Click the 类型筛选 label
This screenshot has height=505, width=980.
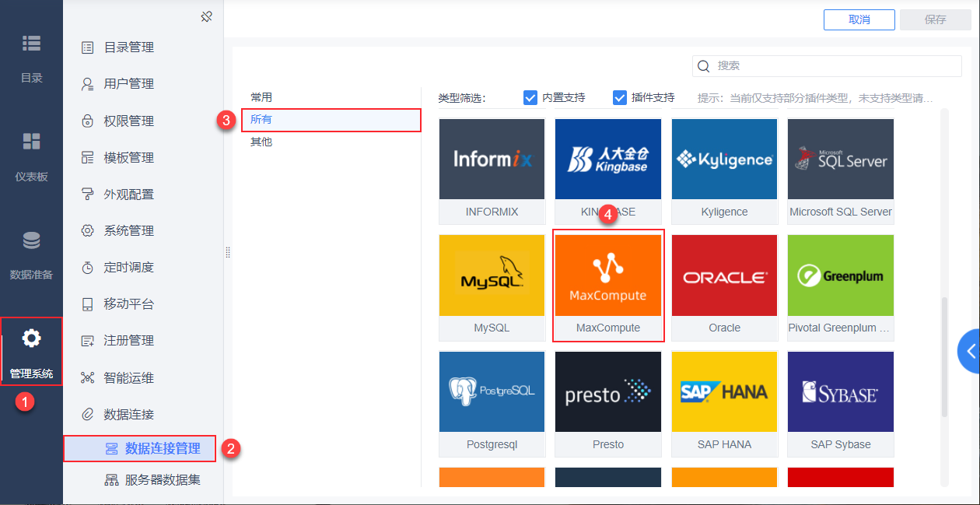[462, 98]
